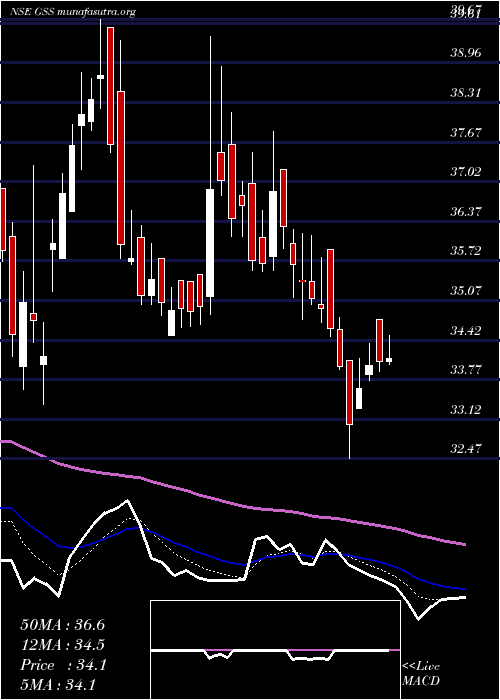Click the 12MA : 34.5 readout
This screenshot has height=700, width=500.
pos(62,645)
